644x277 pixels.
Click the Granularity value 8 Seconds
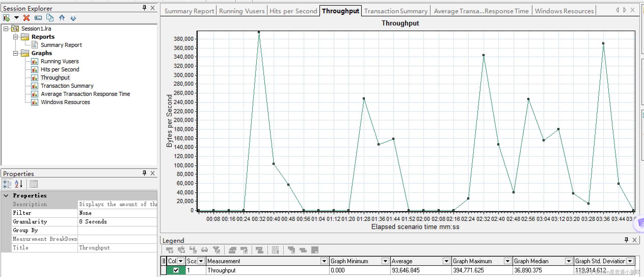[x=117, y=222]
